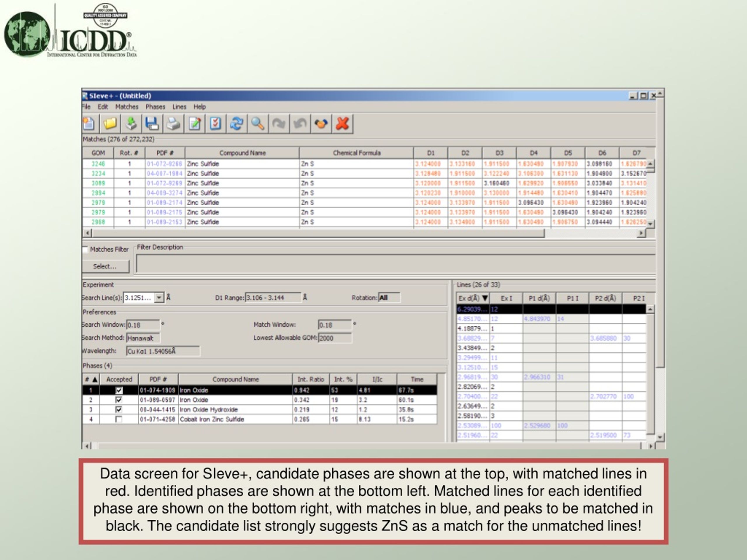Open the Search Line(s) dropdown arrow
The height and width of the screenshot is (560, 747).
point(159,298)
